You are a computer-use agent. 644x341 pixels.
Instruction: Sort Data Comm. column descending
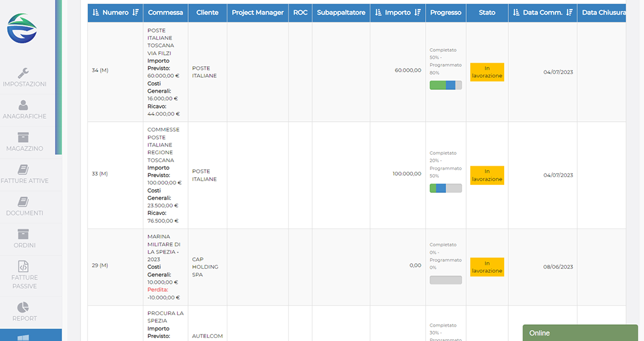click(x=569, y=13)
